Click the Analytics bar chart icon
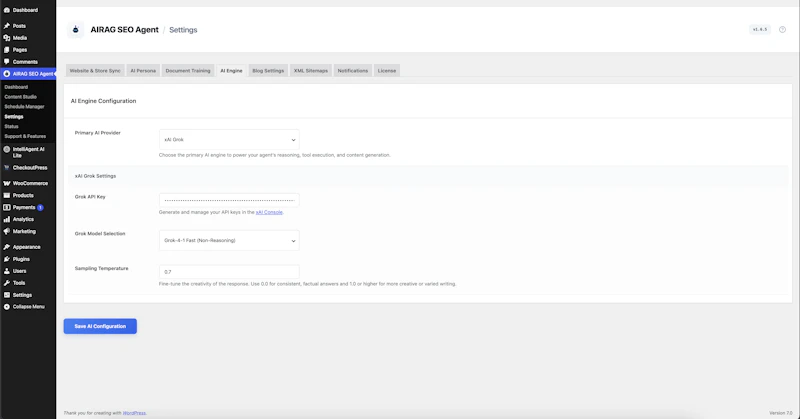This screenshot has width=800, height=419. 7,219
